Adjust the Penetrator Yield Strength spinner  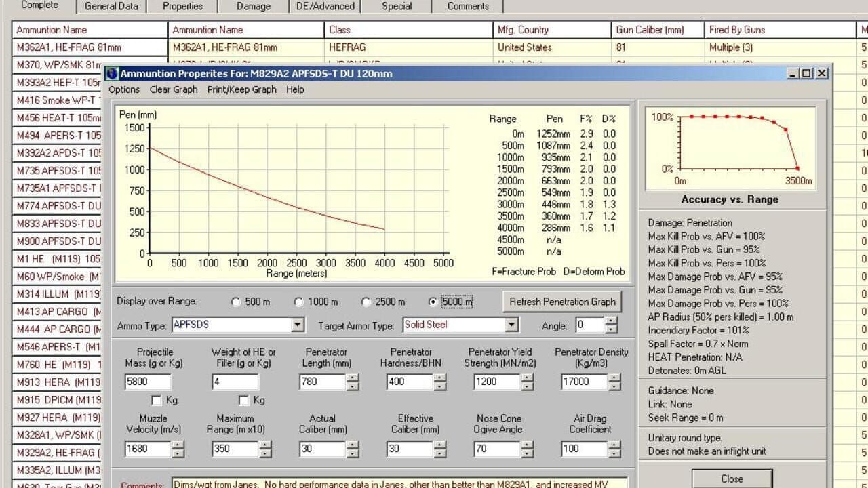tap(528, 382)
